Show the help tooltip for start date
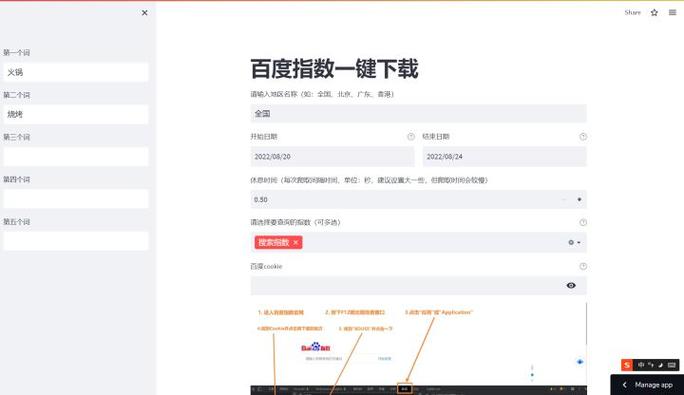Screen dimensions: 684x395 [411, 137]
